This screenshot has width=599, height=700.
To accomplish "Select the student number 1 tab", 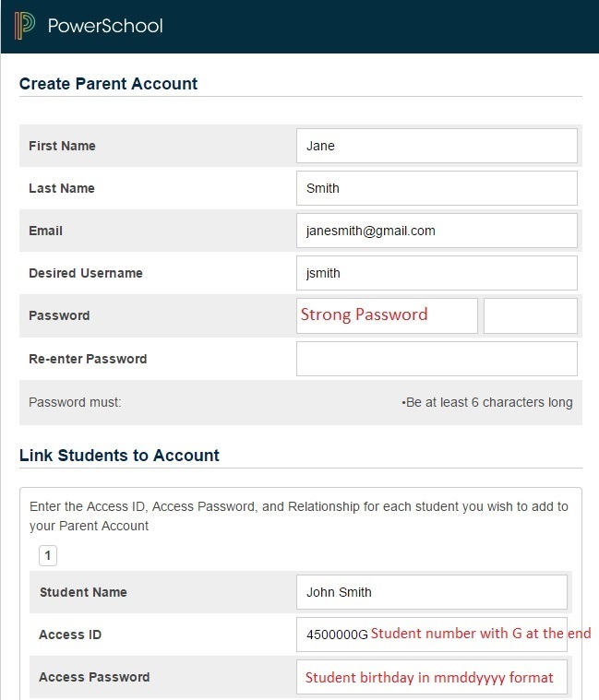I will point(48,556).
